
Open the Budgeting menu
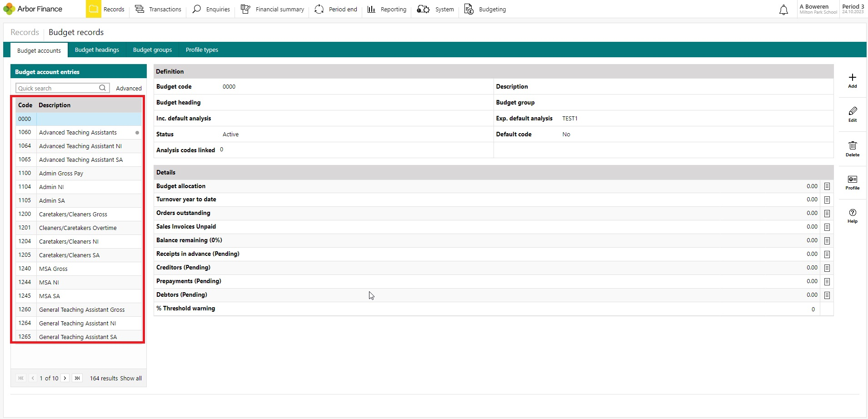click(x=485, y=9)
